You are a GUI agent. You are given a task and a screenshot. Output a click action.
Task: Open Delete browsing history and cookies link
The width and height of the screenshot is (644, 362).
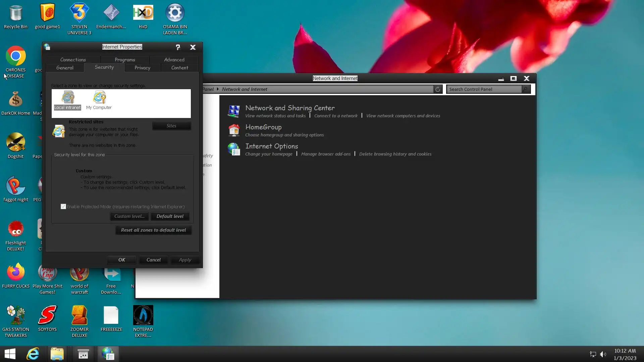pyautogui.click(x=395, y=154)
